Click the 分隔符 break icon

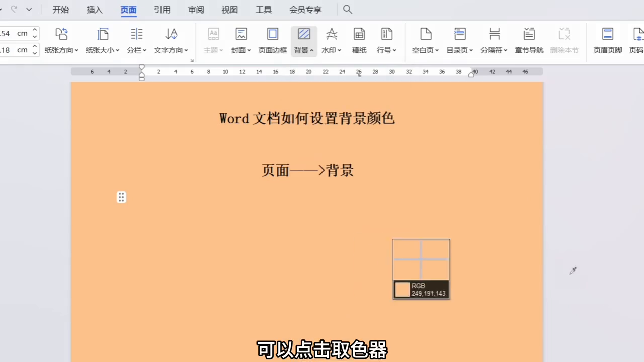pos(494,34)
